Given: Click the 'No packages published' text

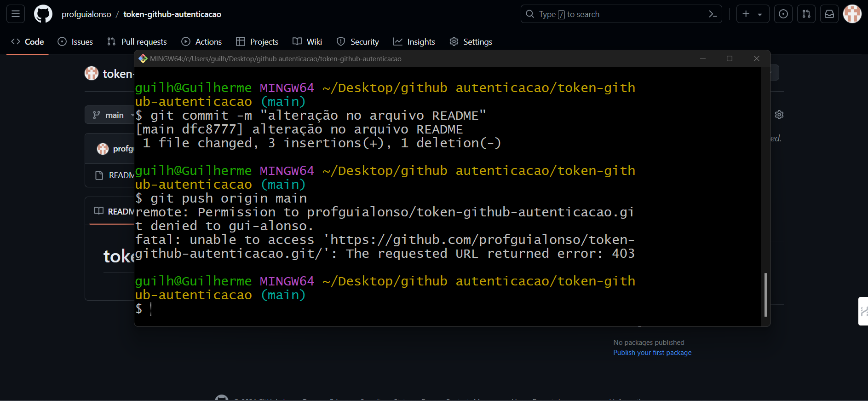Looking at the screenshot, I should pyautogui.click(x=649, y=343).
